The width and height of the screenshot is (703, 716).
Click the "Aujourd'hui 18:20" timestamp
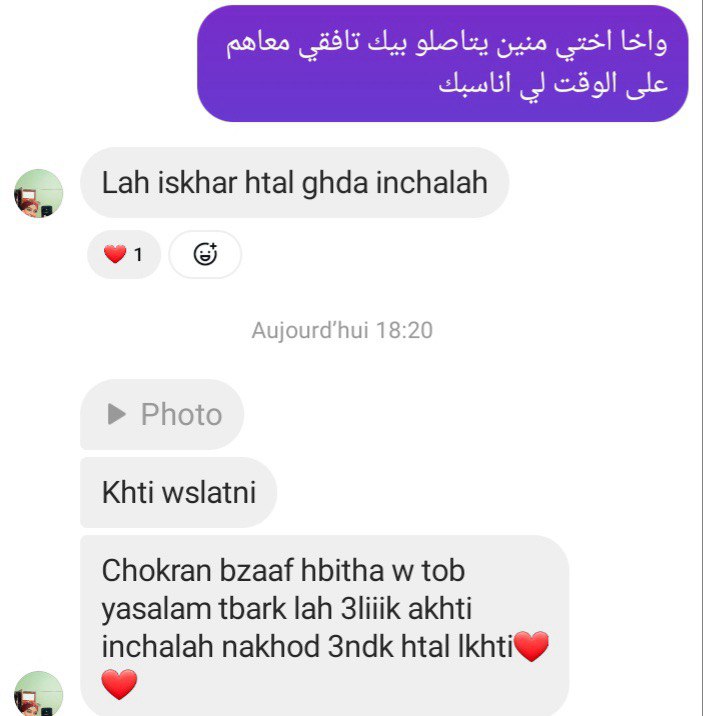[x=342, y=330]
